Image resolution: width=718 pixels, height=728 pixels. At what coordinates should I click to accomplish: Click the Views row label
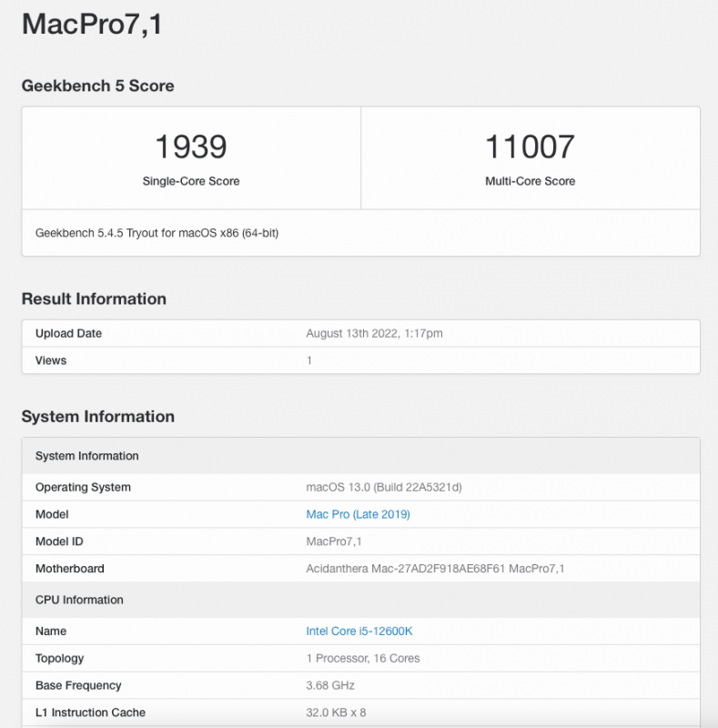click(x=51, y=360)
